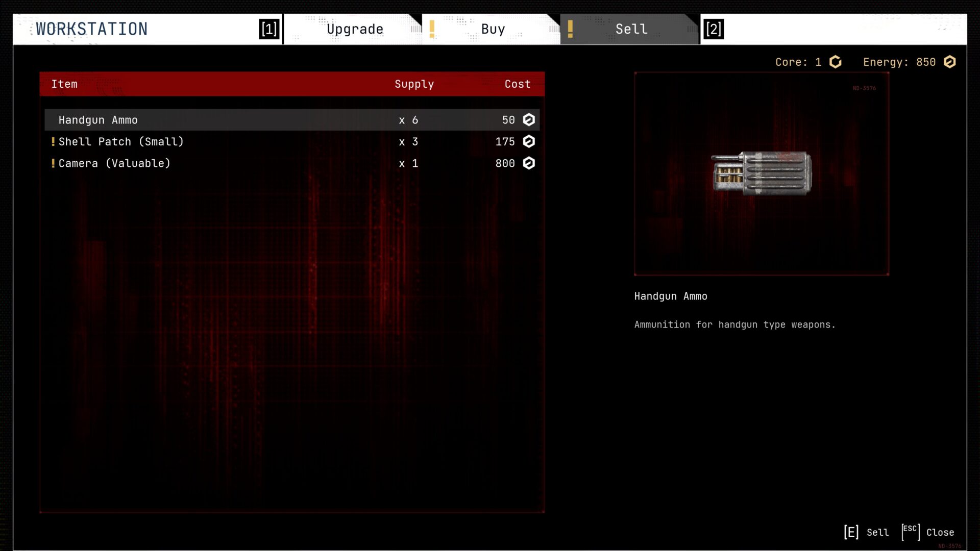Open the Buy tab
This screenshot has width=980, height=551.
pyautogui.click(x=493, y=29)
